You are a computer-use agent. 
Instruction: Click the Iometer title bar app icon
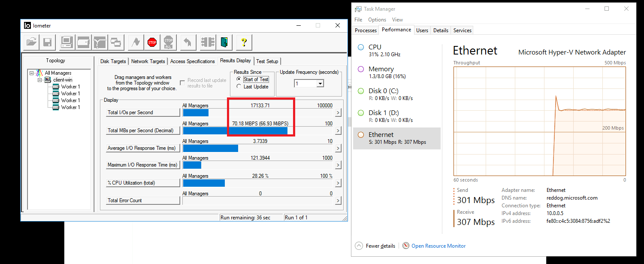pyautogui.click(x=27, y=25)
